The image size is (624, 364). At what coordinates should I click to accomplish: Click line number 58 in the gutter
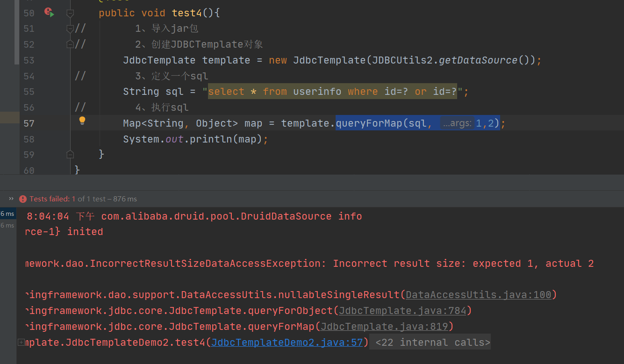(29, 139)
